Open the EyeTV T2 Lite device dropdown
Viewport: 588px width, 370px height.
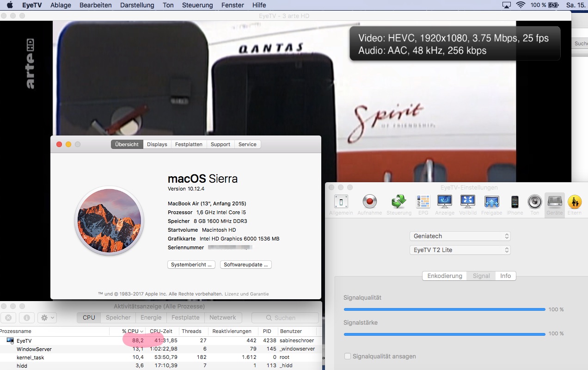coord(460,250)
